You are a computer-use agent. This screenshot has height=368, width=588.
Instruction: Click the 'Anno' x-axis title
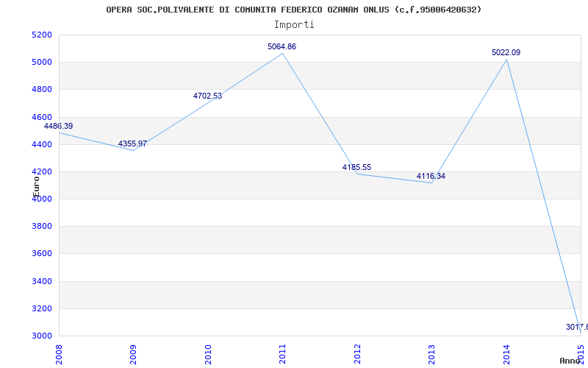click(570, 361)
